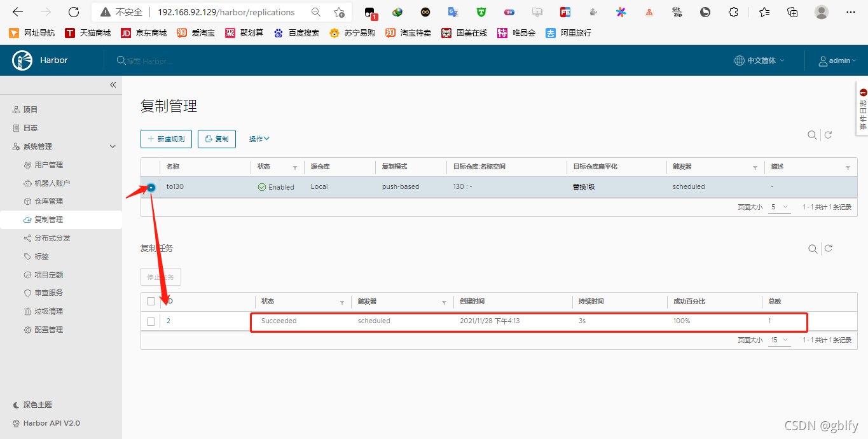
Task: Open task ID 2 link
Action: (x=169, y=321)
